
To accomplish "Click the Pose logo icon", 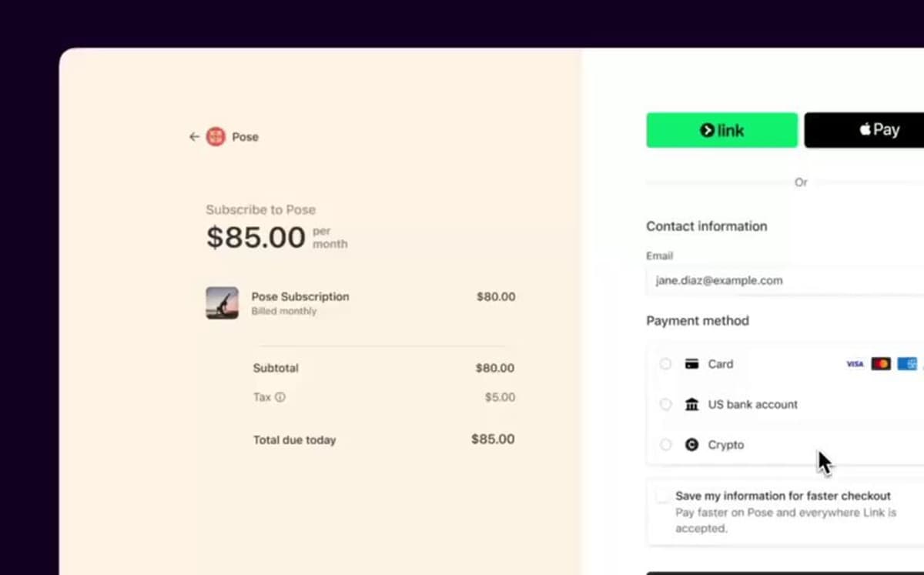I will (216, 136).
